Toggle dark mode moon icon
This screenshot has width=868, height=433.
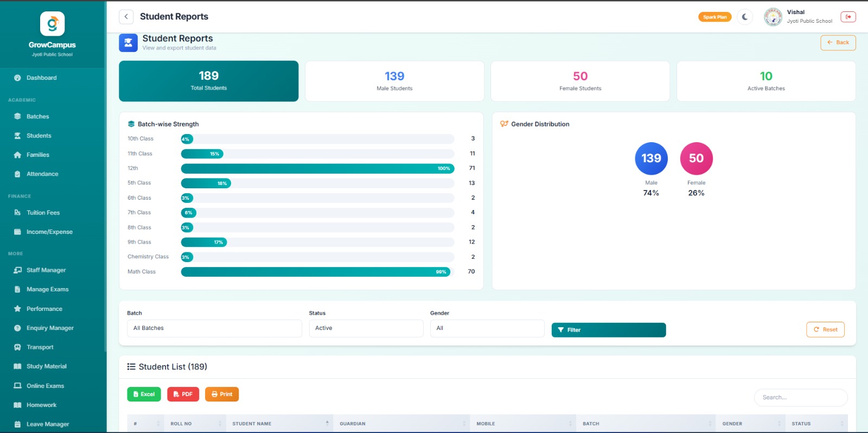coord(745,17)
